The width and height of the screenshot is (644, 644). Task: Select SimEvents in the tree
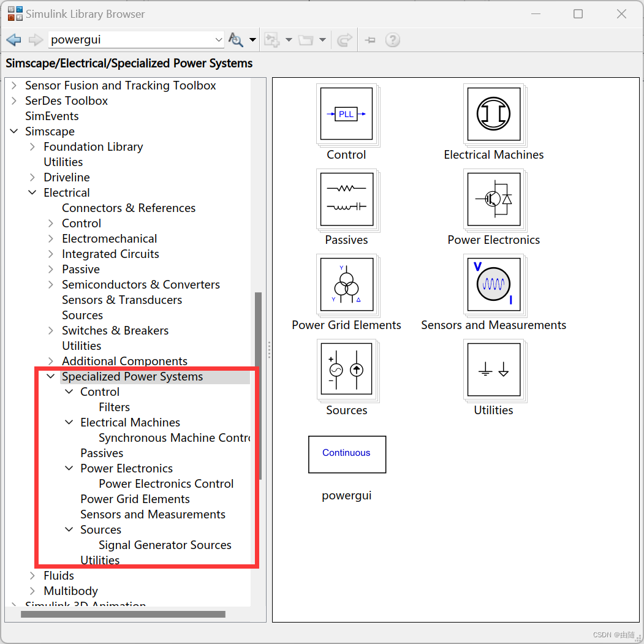51,116
